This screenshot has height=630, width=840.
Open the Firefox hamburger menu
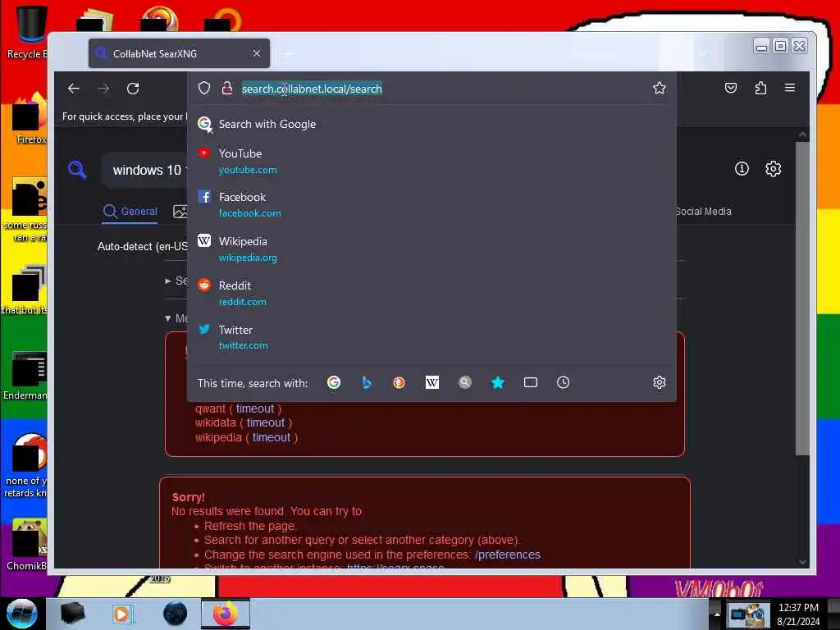pos(790,87)
